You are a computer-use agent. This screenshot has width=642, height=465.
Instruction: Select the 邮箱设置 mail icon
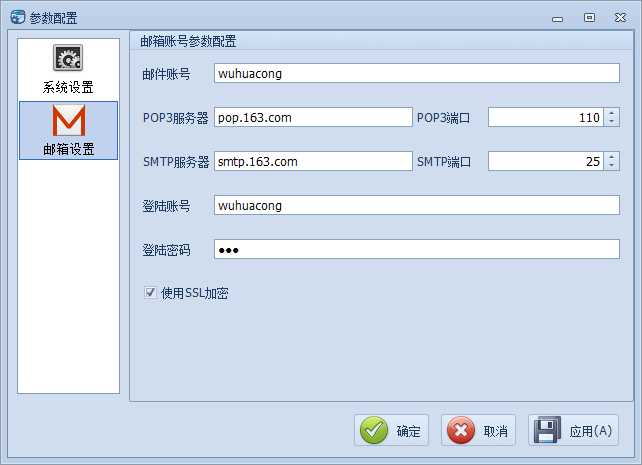point(69,120)
